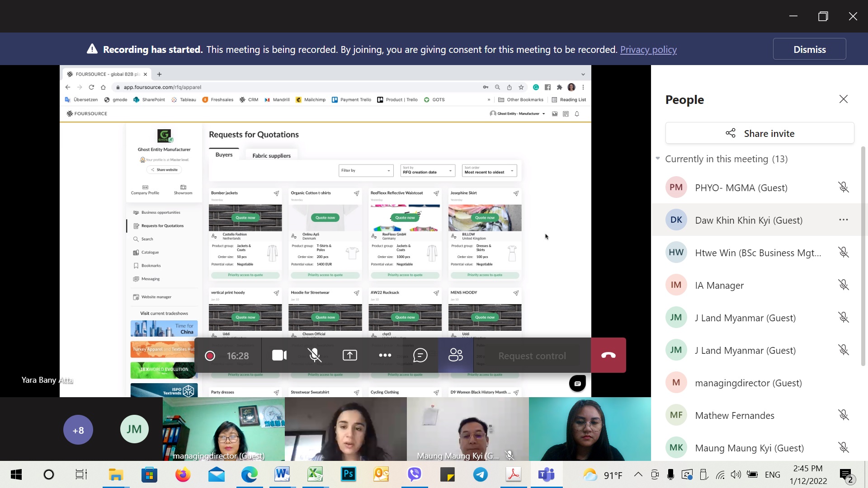Image resolution: width=868 pixels, height=488 pixels.
Task: Click Quote now on Bomber jackets
Action: (x=245, y=218)
